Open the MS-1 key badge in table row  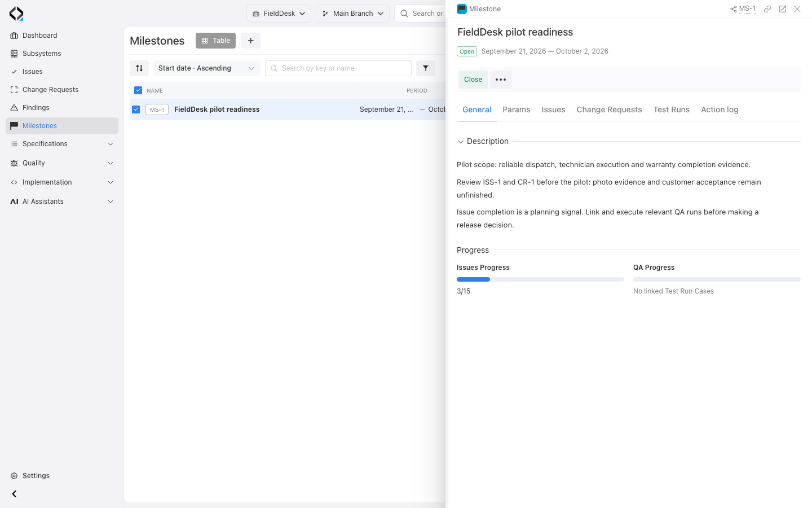(x=157, y=110)
